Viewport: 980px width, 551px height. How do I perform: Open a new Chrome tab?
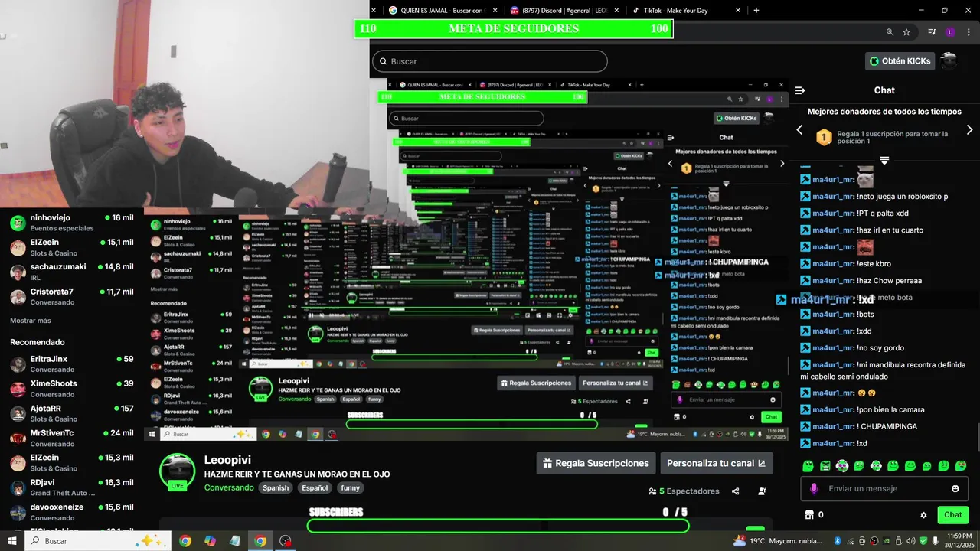[756, 11]
